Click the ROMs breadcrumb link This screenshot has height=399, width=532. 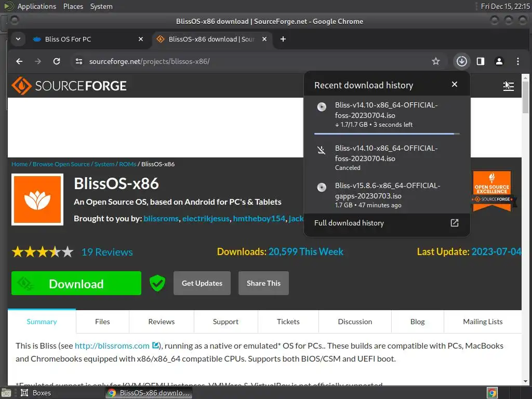[128, 164]
